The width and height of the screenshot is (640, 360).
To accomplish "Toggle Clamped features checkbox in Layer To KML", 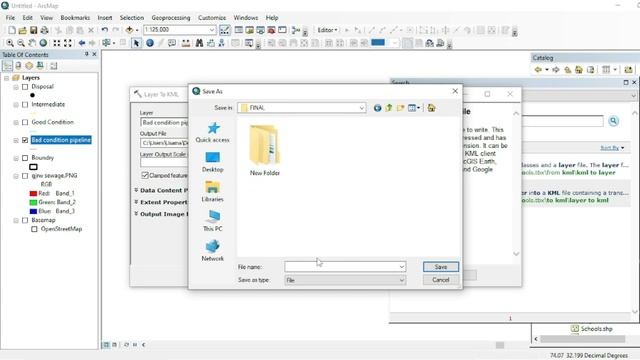I will pos(145,175).
